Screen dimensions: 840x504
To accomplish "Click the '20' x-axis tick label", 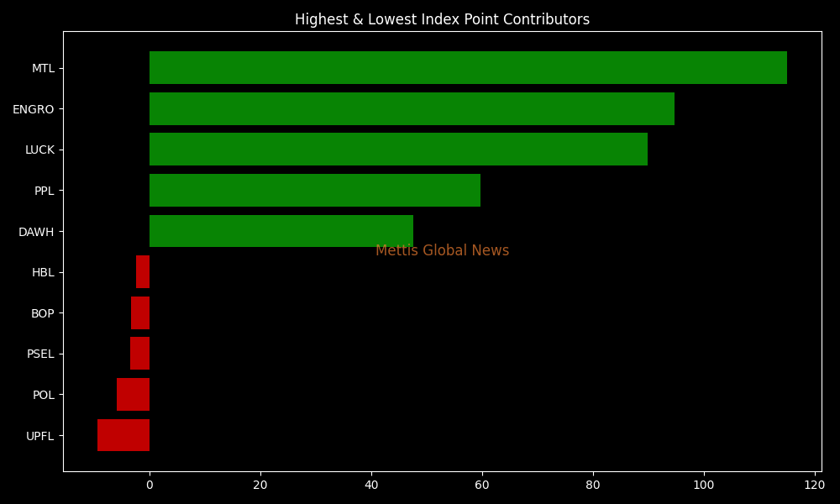I will click(260, 485).
